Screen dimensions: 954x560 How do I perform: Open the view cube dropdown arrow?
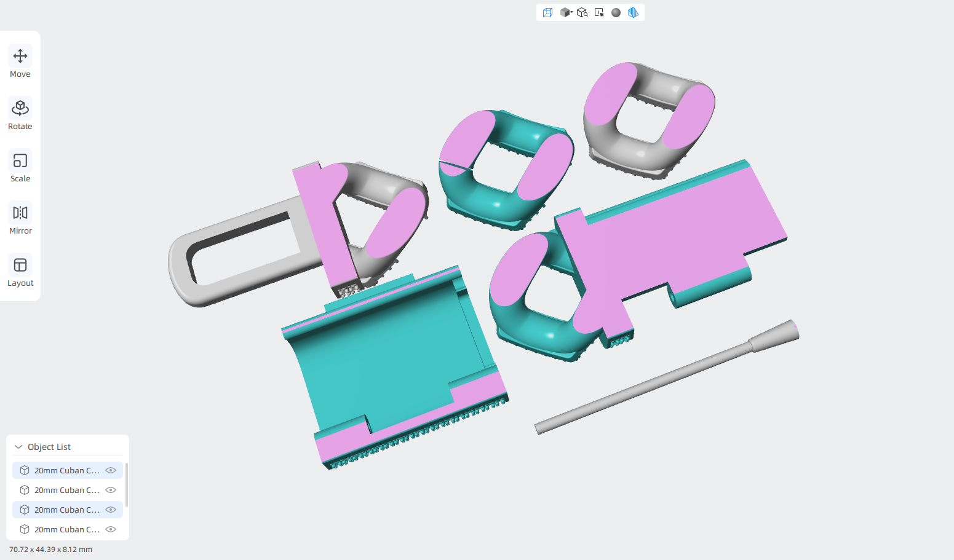(x=571, y=12)
